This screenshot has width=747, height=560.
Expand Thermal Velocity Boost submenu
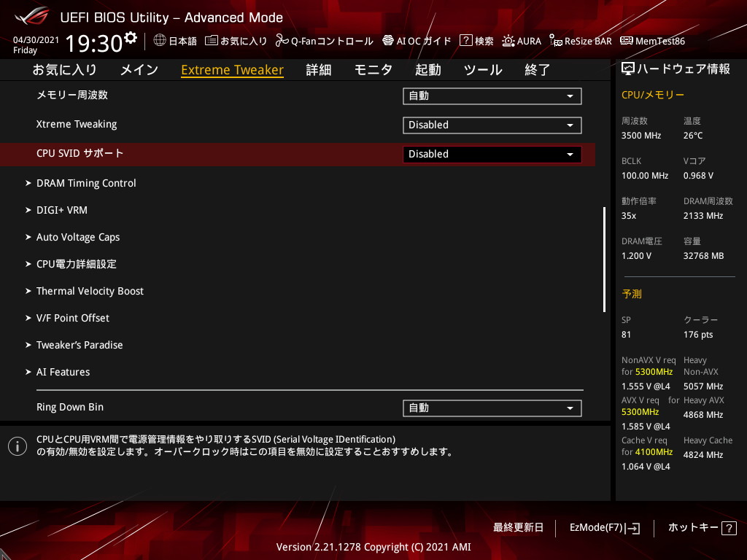click(90, 291)
